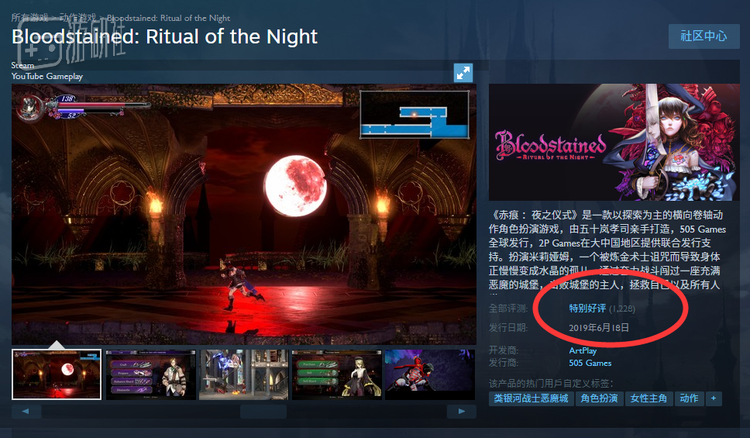Image resolution: width=750 pixels, height=438 pixels.
Task: Select the red moon screenshot thumbnail
Action: tap(56, 374)
